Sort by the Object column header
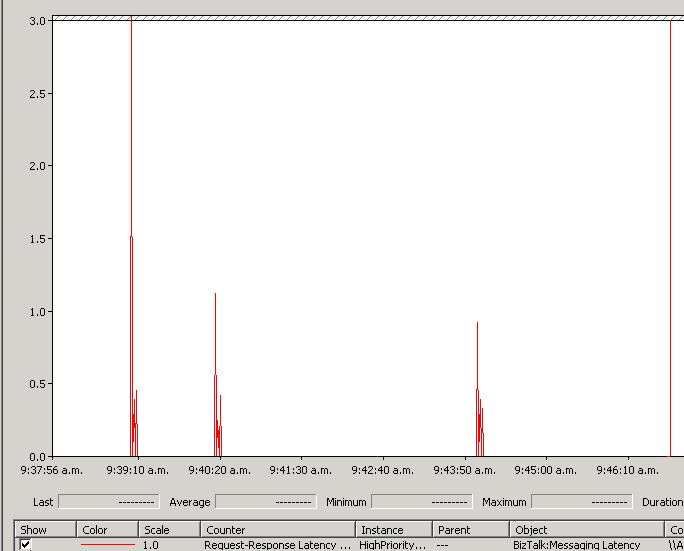Image resolution: width=684 pixels, height=551 pixels. click(x=587, y=530)
